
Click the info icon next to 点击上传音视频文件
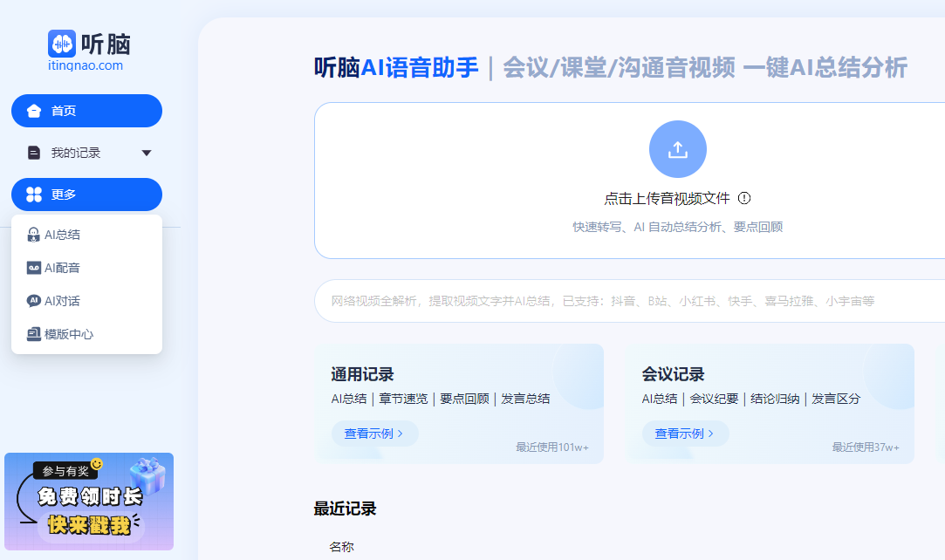(744, 198)
